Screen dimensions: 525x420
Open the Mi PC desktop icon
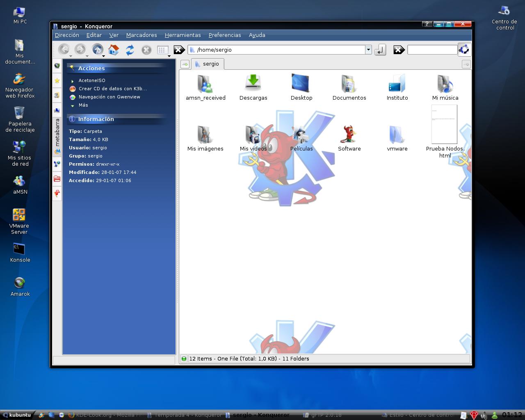point(20,16)
